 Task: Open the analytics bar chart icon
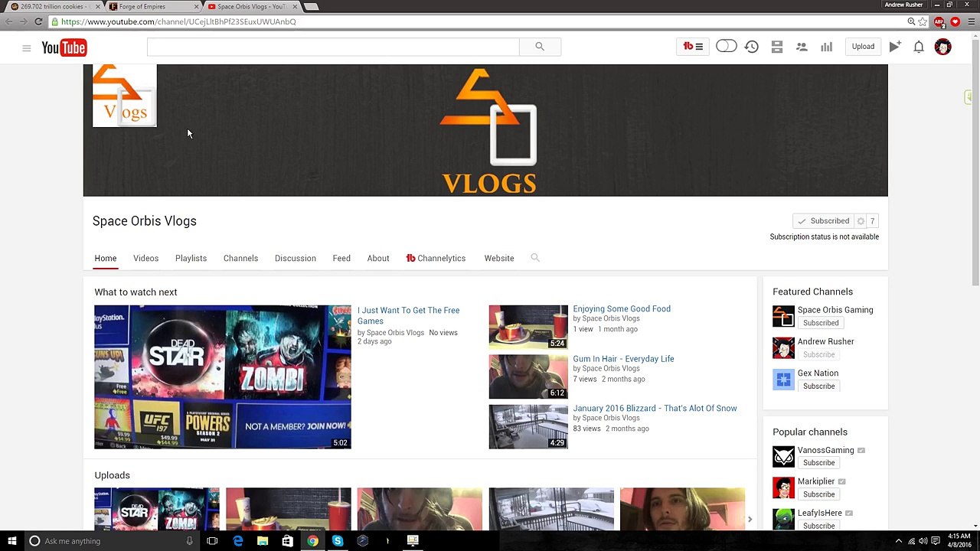pos(826,47)
